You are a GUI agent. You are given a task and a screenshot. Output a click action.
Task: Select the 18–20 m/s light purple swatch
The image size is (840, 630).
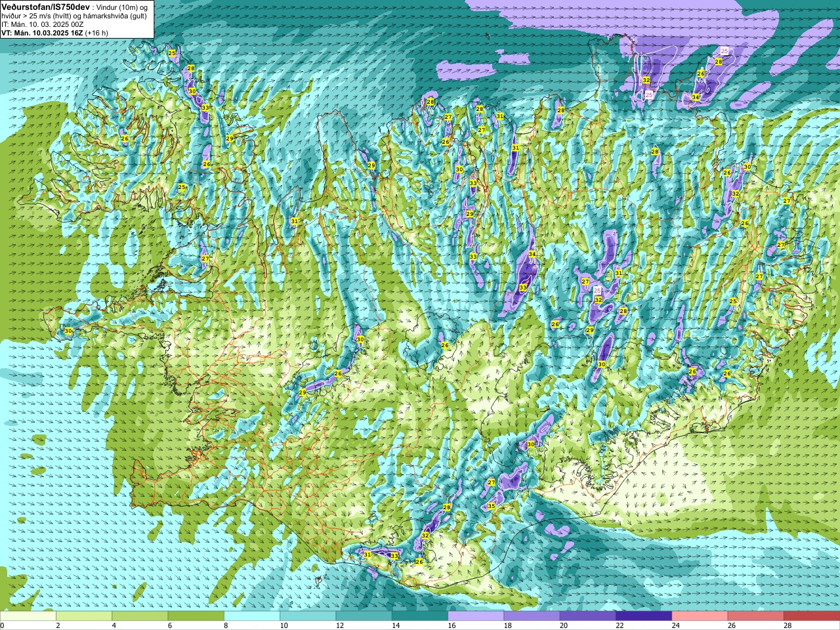(x=532, y=616)
